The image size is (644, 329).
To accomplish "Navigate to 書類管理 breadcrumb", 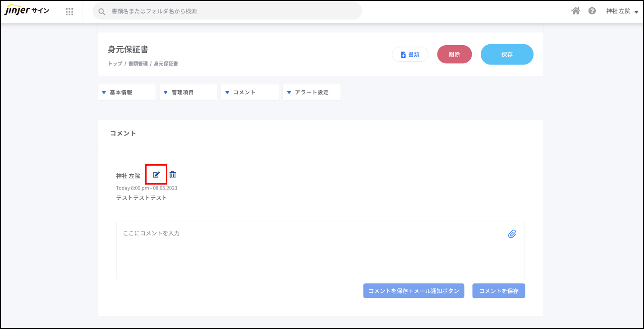I will click(x=138, y=64).
